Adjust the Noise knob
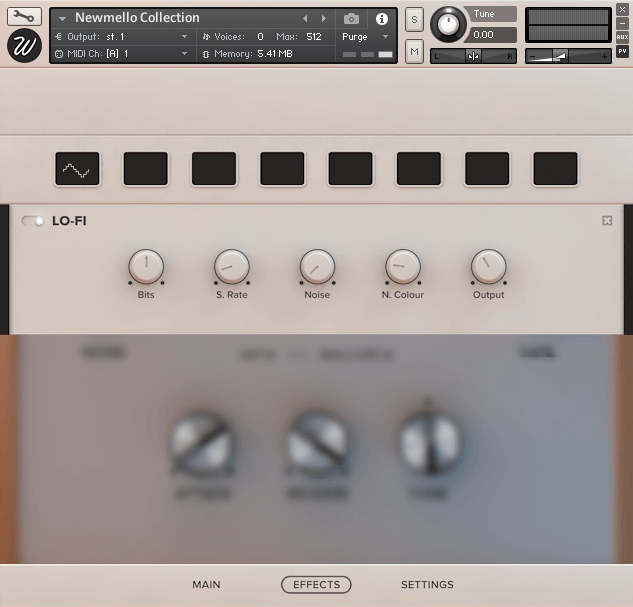 point(317,267)
